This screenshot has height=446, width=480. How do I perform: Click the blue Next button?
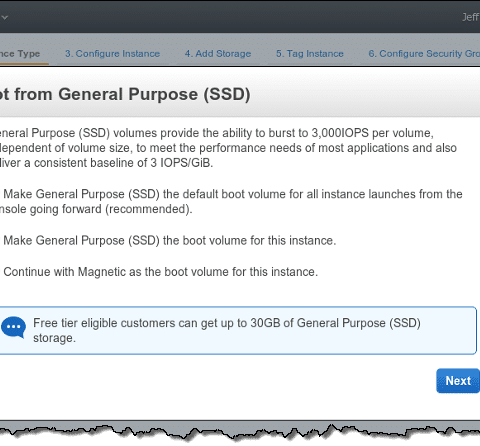click(458, 381)
